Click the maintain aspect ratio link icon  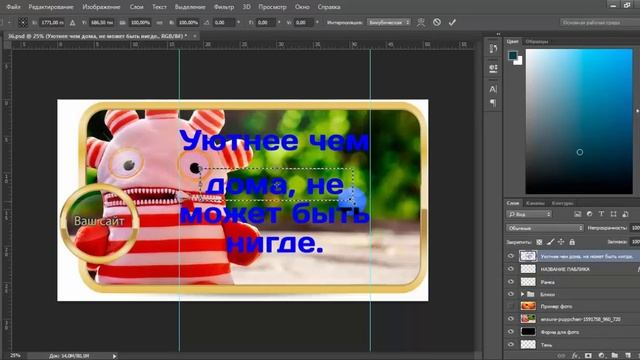160,23
